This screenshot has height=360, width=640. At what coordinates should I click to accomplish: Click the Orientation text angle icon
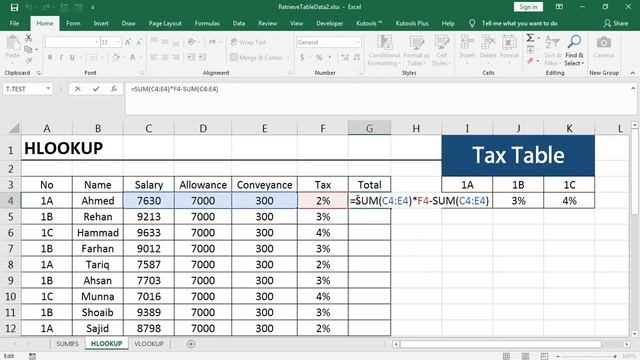pos(191,42)
